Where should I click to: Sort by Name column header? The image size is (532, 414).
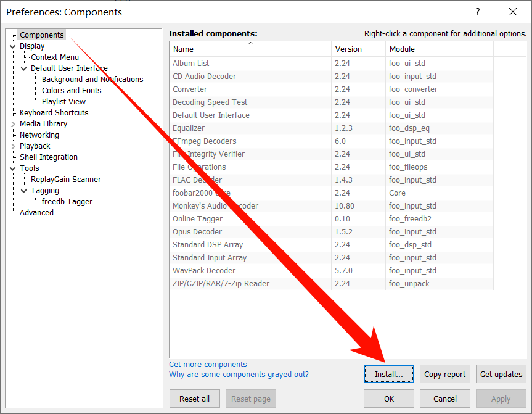[x=250, y=49]
